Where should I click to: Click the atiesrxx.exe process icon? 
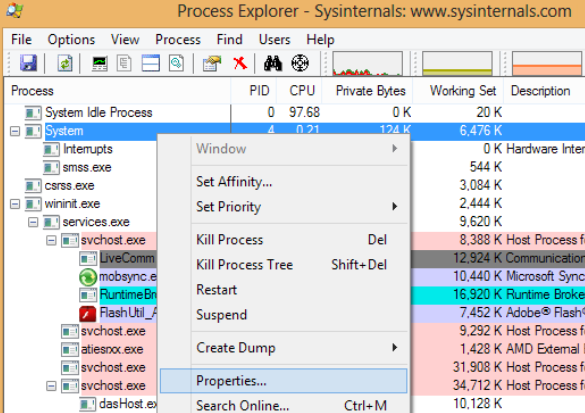70,350
